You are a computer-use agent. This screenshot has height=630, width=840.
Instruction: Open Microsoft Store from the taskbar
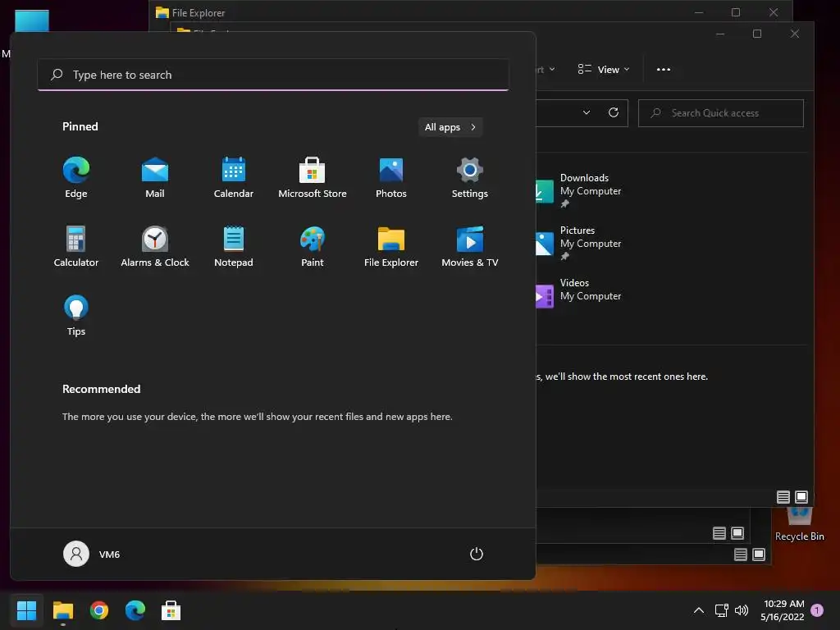[x=171, y=610]
